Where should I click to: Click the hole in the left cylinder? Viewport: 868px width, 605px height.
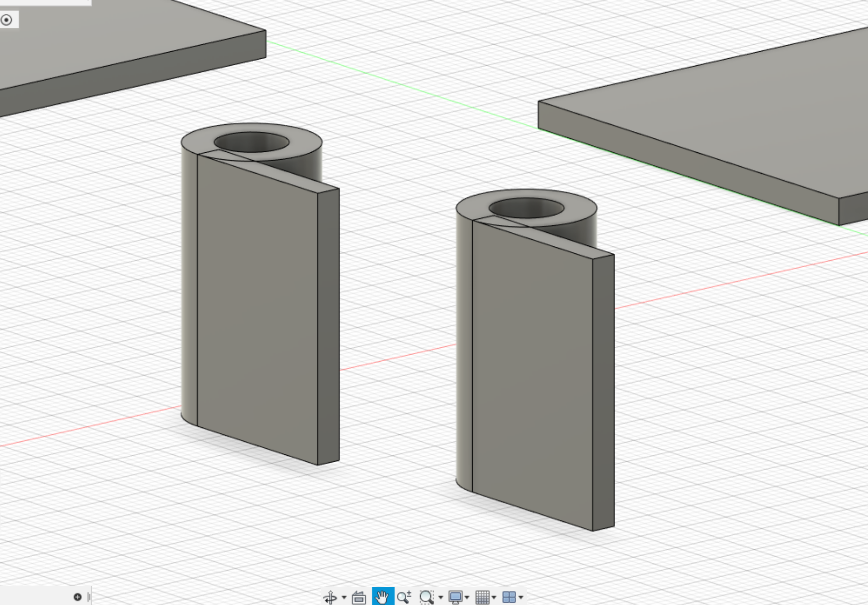tap(252, 142)
